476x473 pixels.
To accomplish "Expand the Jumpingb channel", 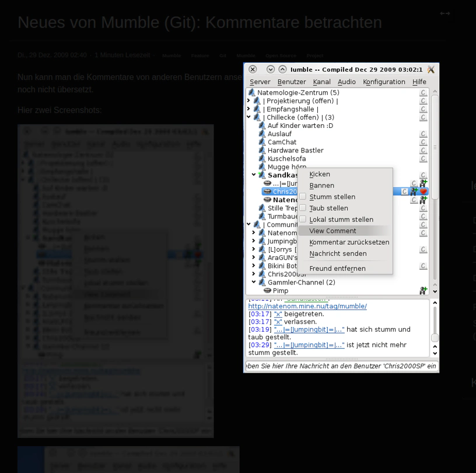I will click(x=254, y=241).
